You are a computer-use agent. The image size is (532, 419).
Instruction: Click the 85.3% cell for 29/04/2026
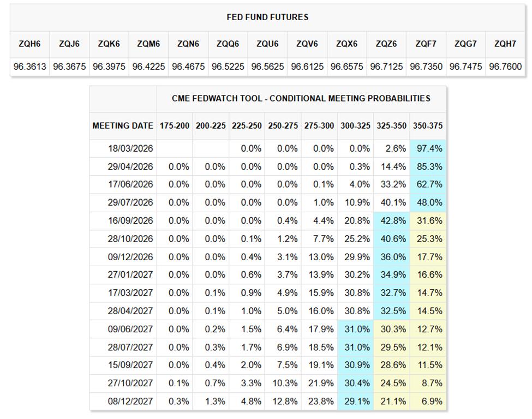coord(428,166)
